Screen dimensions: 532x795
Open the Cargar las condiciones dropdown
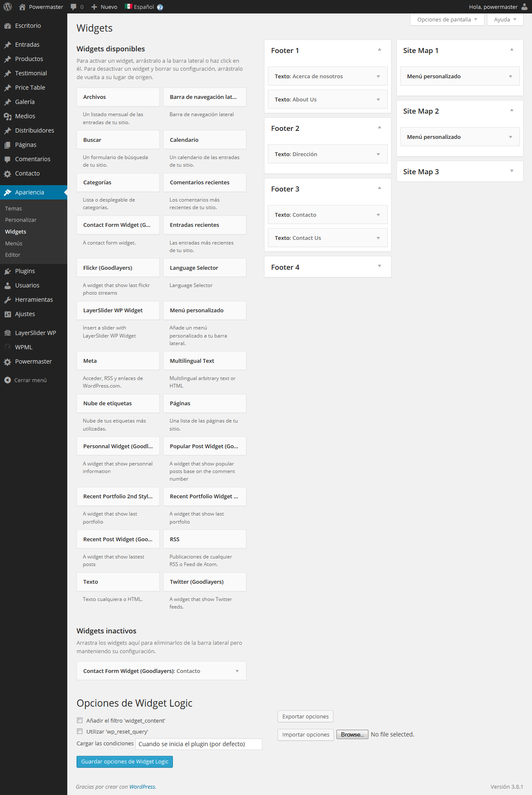pos(199,744)
